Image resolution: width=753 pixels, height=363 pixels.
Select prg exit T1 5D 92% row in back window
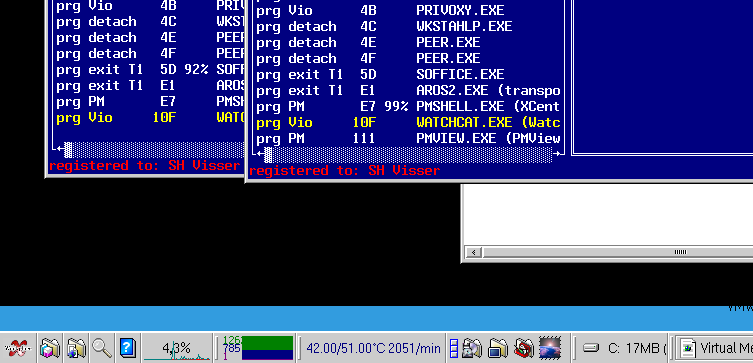pos(150,69)
